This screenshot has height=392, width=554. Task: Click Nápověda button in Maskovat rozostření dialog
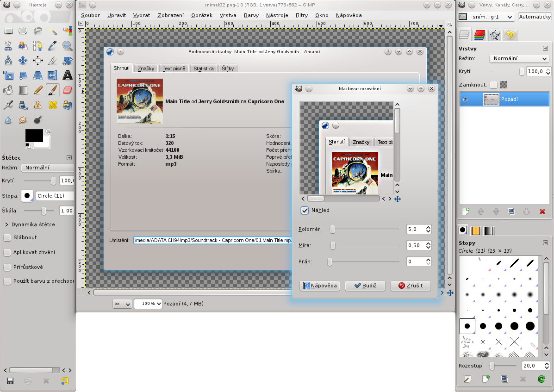click(320, 286)
